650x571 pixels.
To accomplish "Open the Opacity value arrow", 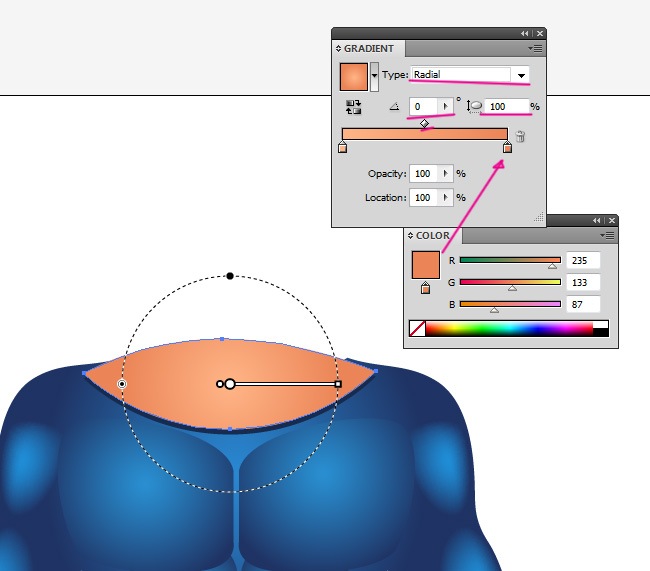I will pos(446,173).
